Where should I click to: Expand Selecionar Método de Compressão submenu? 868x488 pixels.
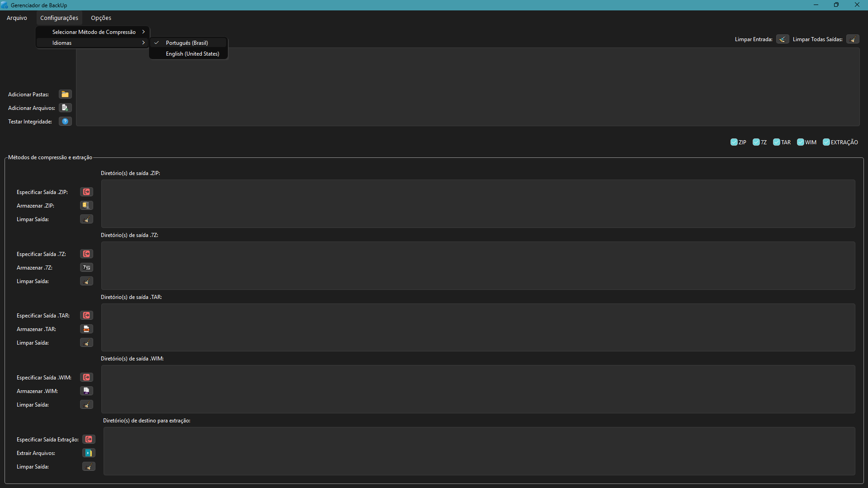(93, 32)
